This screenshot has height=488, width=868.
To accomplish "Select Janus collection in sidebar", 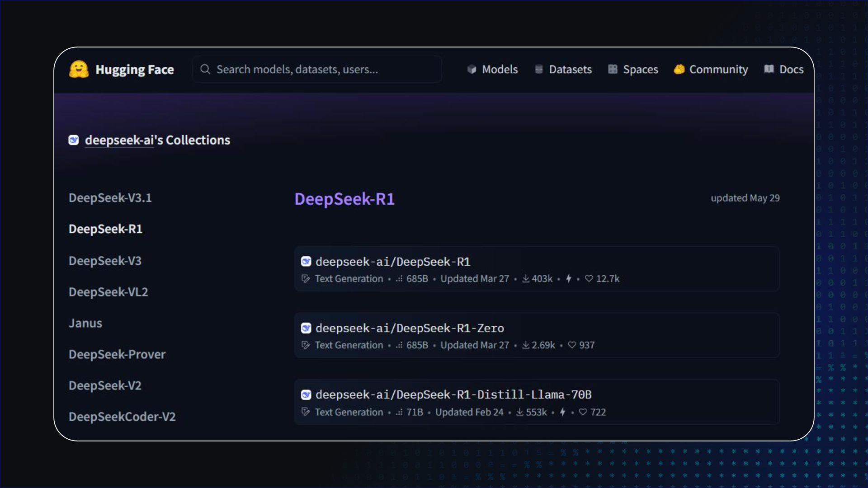I will (85, 323).
